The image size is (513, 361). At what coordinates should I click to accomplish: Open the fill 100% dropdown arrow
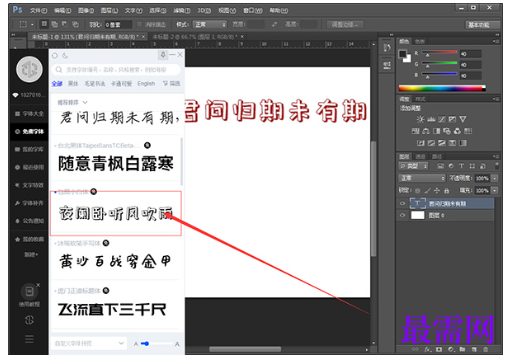click(495, 191)
